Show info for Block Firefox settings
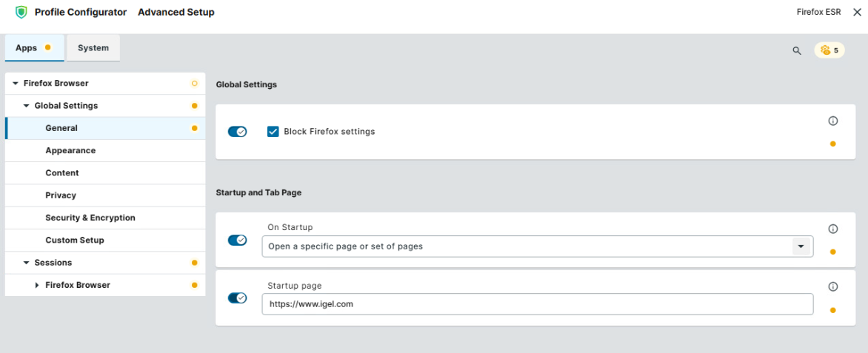 pyautogui.click(x=832, y=121)
